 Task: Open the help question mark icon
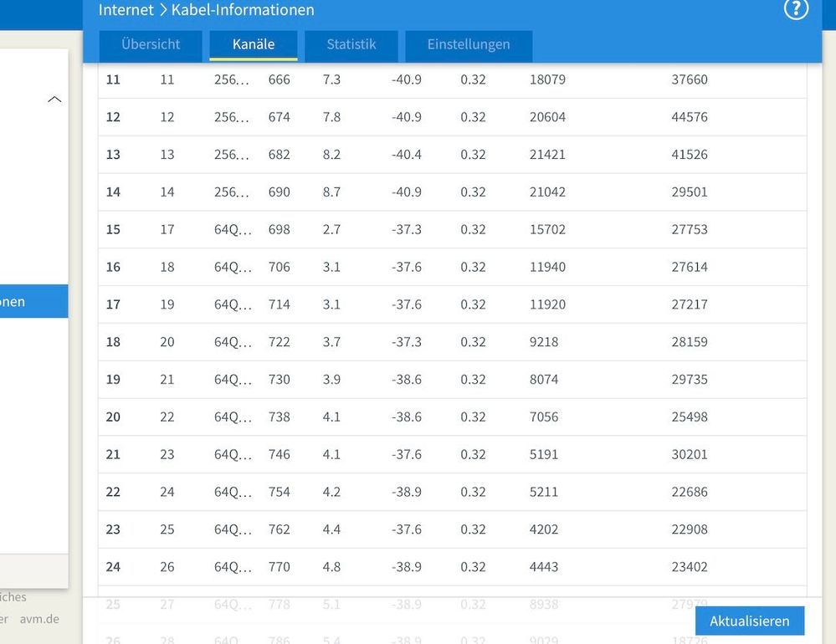[x=796, y=9]
